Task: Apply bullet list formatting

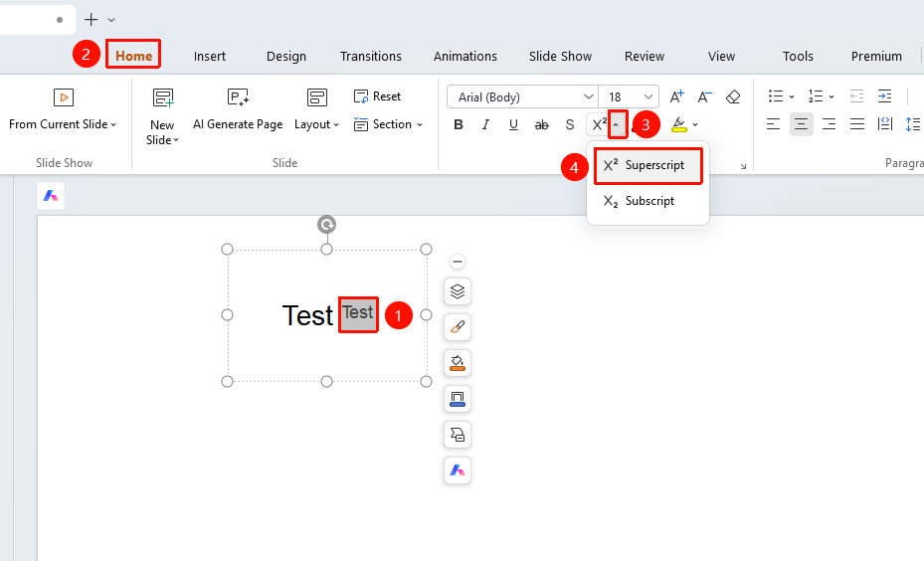Action: coord(776,96)
